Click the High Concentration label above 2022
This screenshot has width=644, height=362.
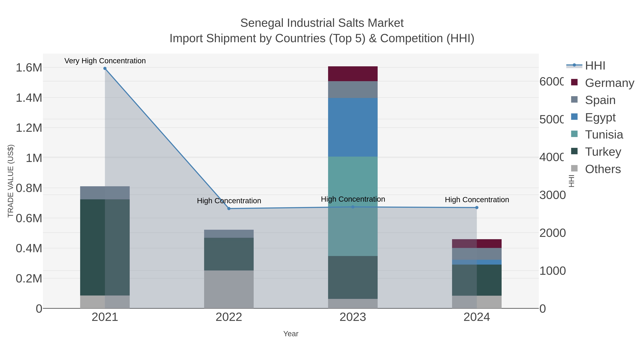click(x=229, y=201)
